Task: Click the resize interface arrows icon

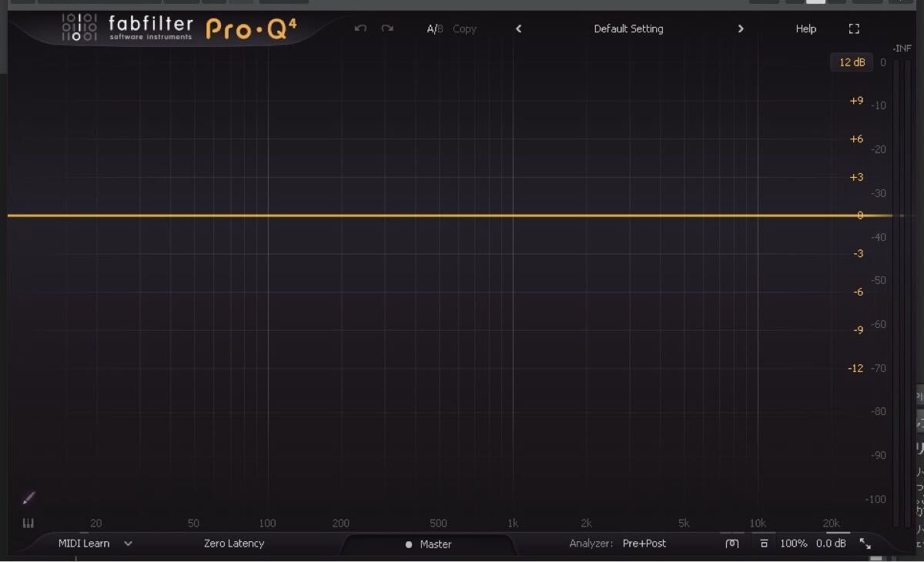Action: 865,544
